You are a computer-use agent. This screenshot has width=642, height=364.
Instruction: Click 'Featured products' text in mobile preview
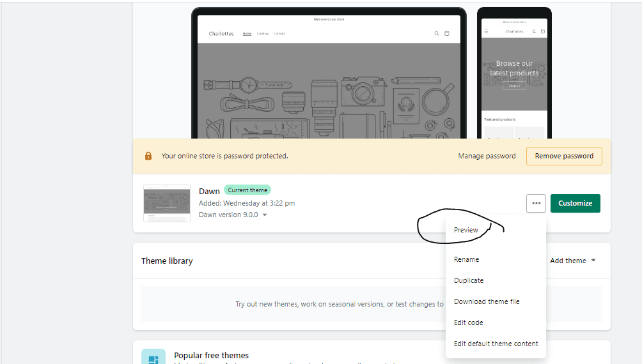pos(500,119)
